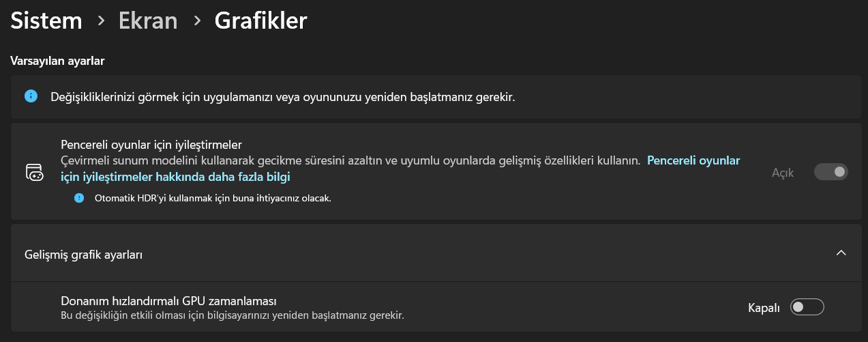Click the Kapalı label next to GPU toggle

point(764,308)
